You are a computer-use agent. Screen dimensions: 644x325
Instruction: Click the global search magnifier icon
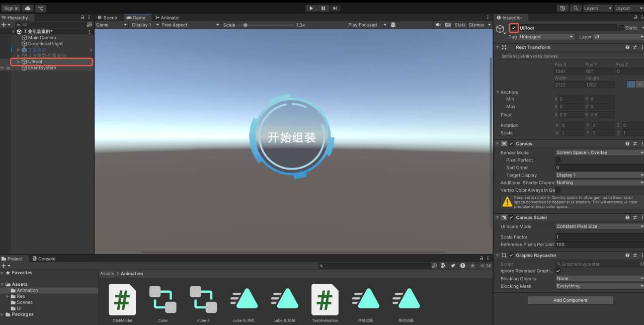point(575,8)
